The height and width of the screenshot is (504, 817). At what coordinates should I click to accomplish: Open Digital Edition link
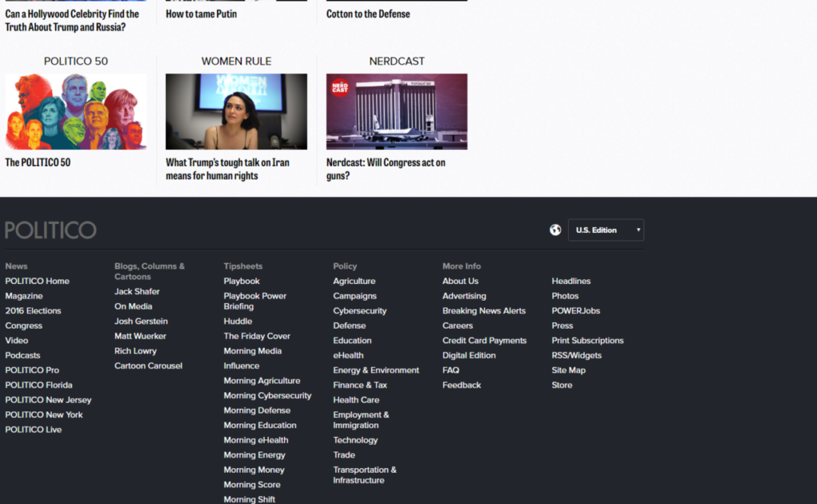click(469, 356)
